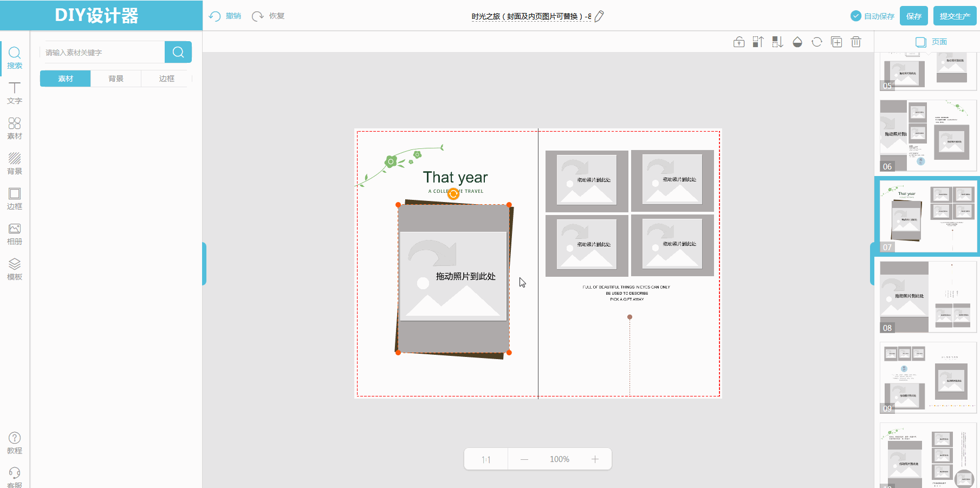This screenshot has width=980, height=488.
Task: Click the pencil icon to rename project
Action: coord(599,16)
